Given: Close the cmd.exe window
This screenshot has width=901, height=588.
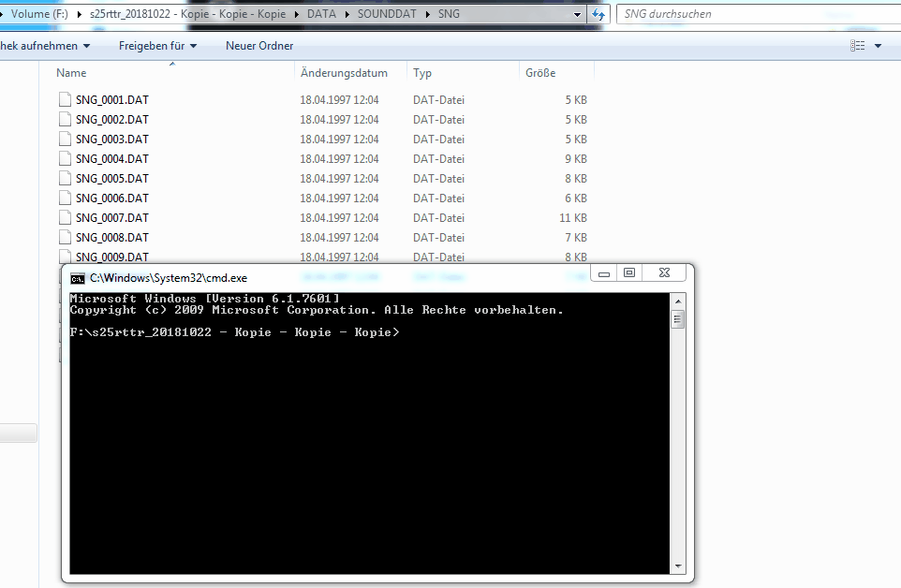Looking at the screenshot, I should [x=664, y=273].
